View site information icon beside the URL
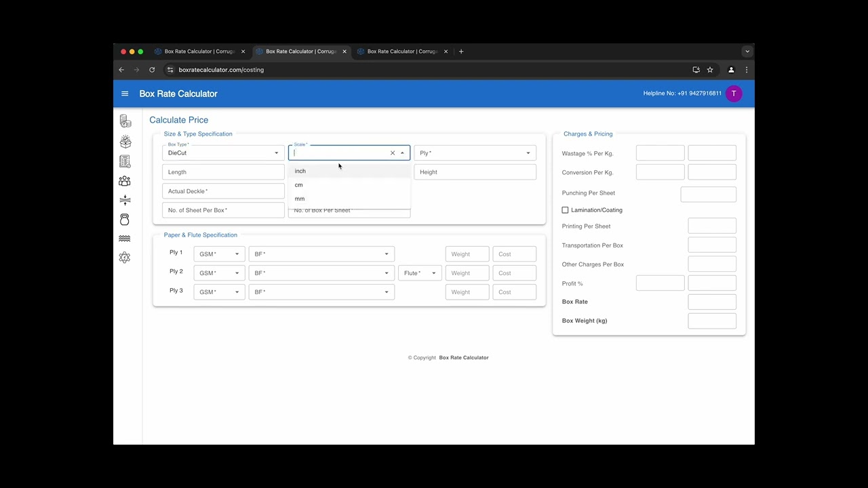The width and height of the screenshot is (868, 488). pos(170,70)
